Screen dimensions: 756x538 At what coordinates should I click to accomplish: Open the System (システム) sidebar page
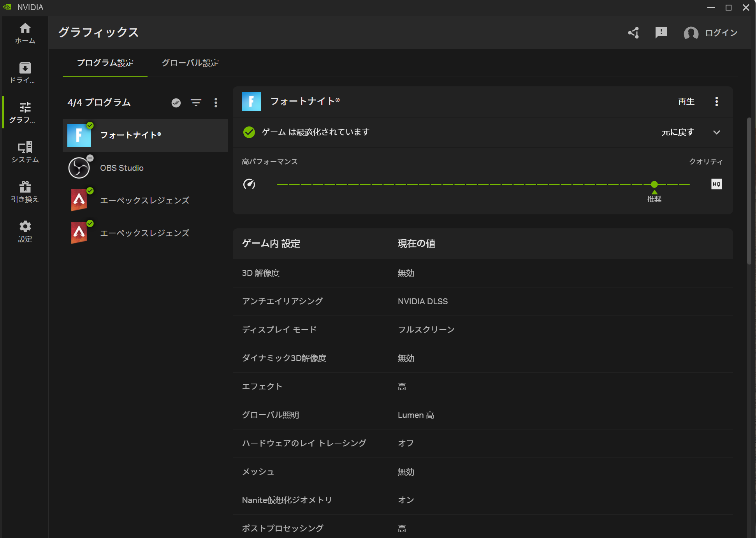click(25, 152)
